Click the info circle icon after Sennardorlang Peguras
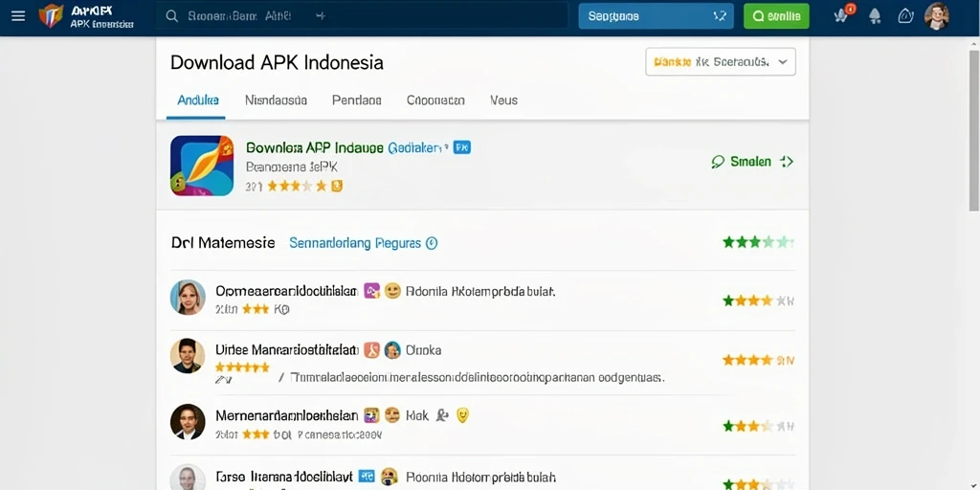Image resolution: width=980 pixels, height=490 pixels. (x=432, y=243)
